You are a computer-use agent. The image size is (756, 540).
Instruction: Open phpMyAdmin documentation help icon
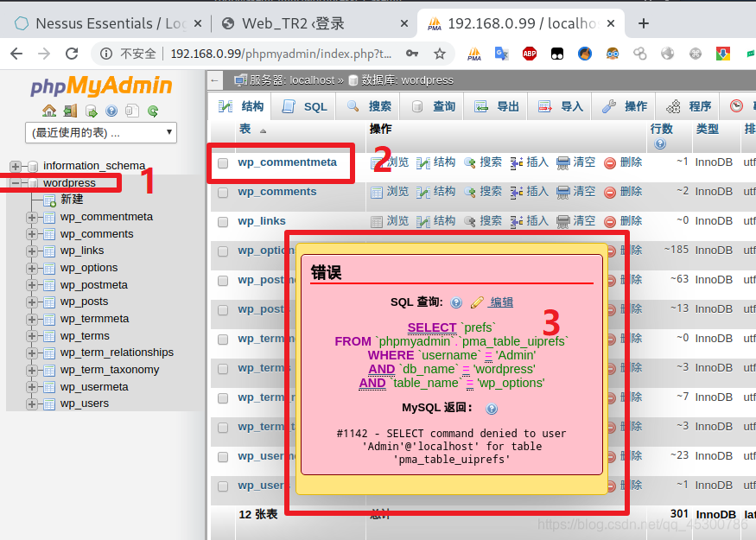tap(111, 111)
